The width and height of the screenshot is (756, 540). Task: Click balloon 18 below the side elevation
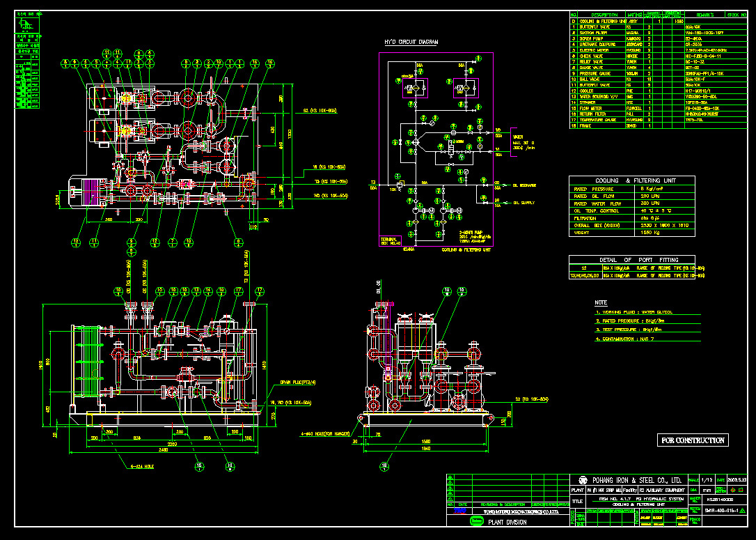(x=382, y=465)
